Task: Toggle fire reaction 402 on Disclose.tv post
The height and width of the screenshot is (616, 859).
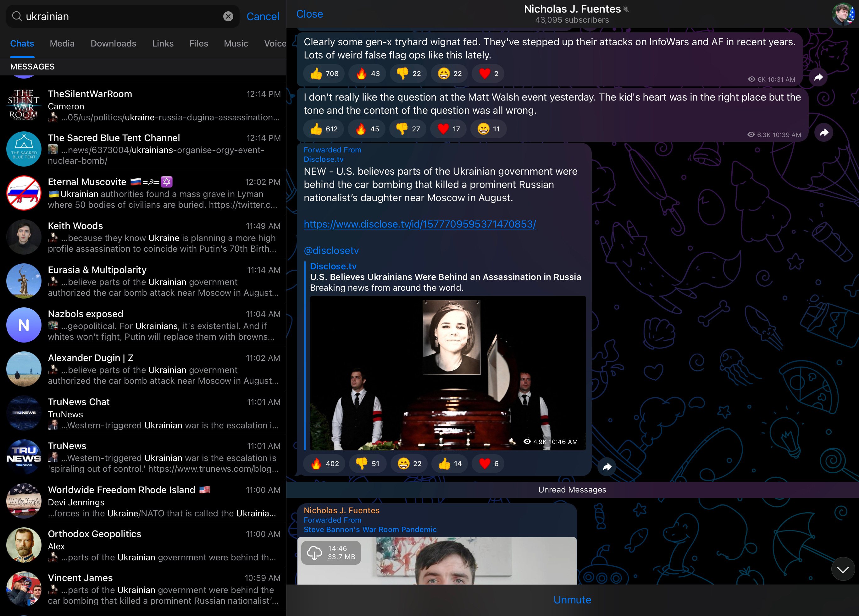Action: (324, 464)
